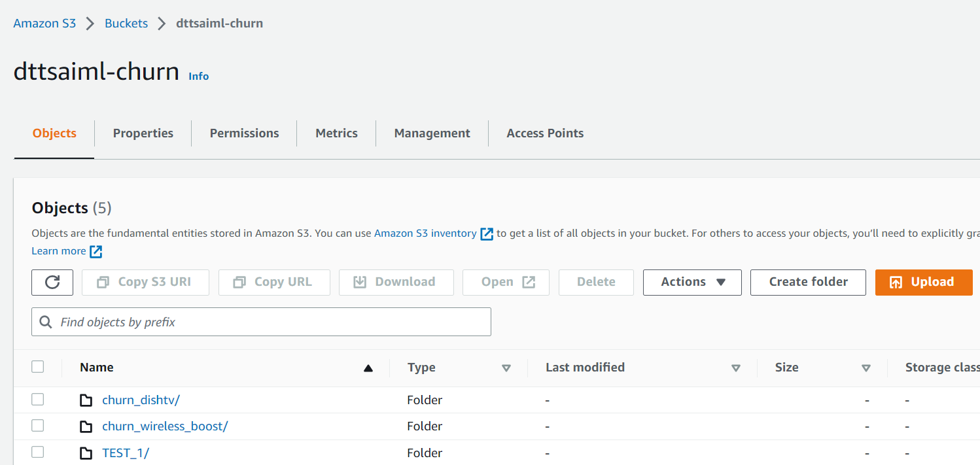Screen dimensions: 980x465
Task: Sort by the Name column arrow
Action: [x=368, y=368]
